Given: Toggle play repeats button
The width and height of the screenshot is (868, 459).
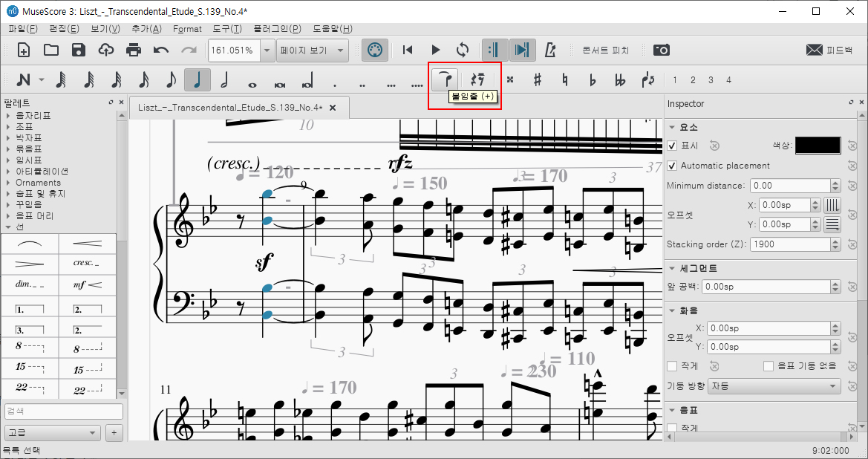Looking at the screenshot, I should [x=495, y=51].
